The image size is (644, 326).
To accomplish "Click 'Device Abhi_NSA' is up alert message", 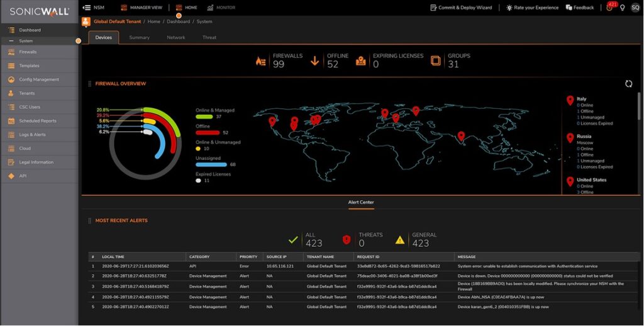I will coord(501,297).
